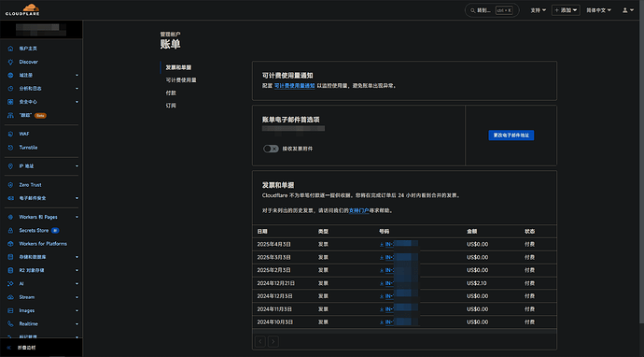Click 付费 status in 2025年4月3日 row
Viewport: 644px width, 357px height.
pos(530,244)
